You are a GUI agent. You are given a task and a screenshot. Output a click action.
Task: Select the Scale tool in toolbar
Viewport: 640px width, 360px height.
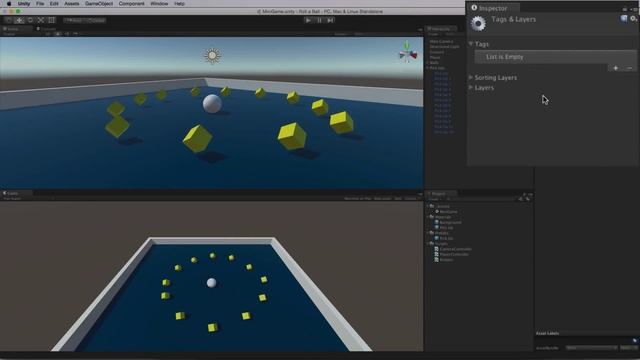(41, 20)
